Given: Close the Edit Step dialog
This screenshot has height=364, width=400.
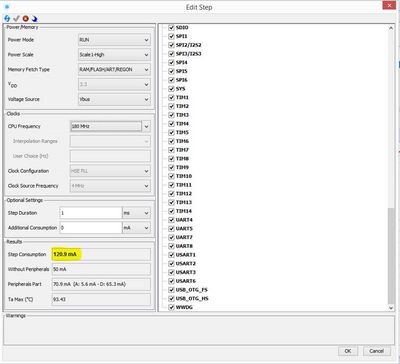Looking at the screenshot, I should coord(389,6).
